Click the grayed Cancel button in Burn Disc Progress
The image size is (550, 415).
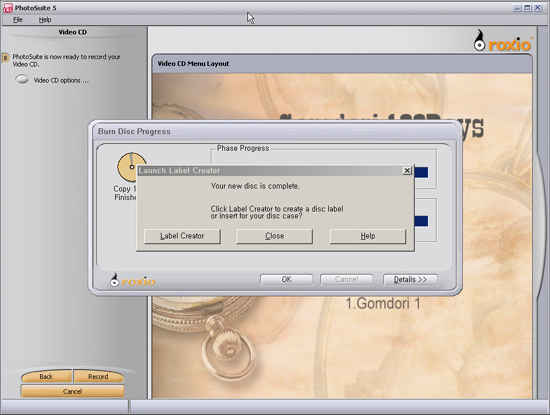pyautogui.click(x=346, y=280)
